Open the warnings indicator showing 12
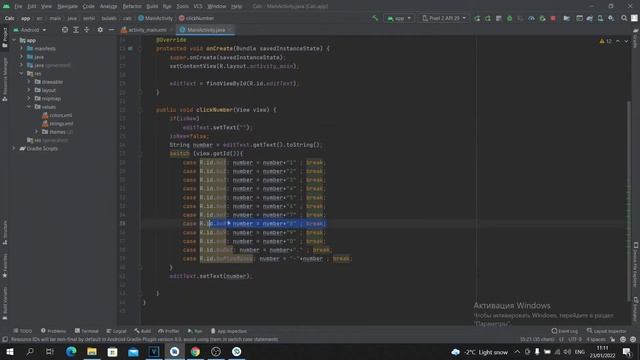The image size is (640, 360). click(605, 41)
